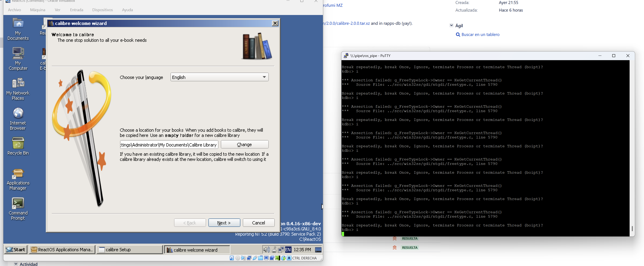
Task: Click the Change library location button
Action: 244,144
